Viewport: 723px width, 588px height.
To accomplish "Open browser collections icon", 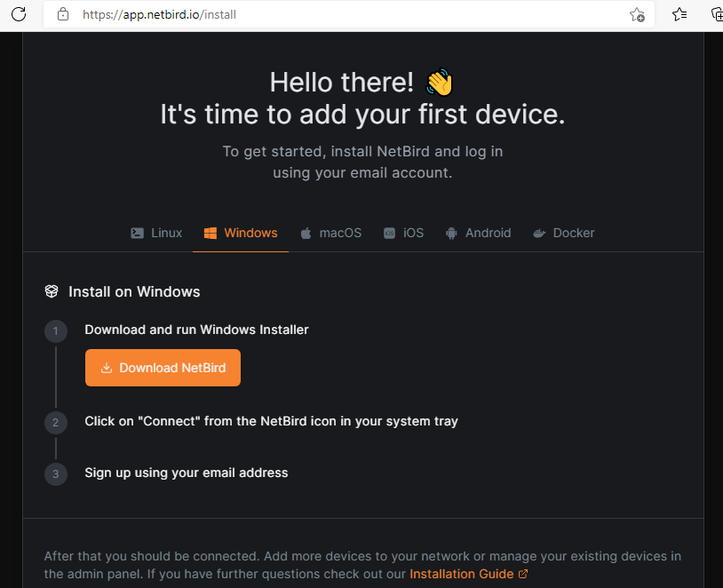I will pos(717,14).
